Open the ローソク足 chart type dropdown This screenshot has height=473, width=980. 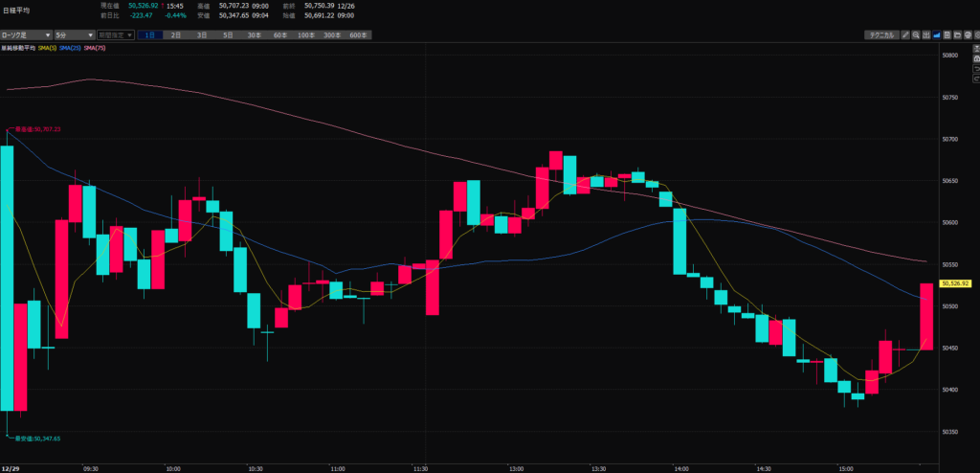point(24,34)
